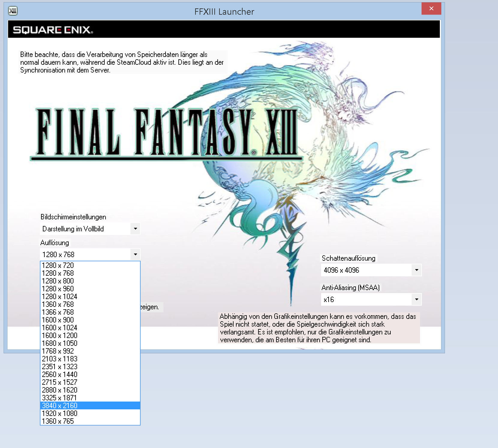The height and width of the screenshot is (448, 498).
Task: Pick 1280 x 960 from the list
Action: pos(90,289)
